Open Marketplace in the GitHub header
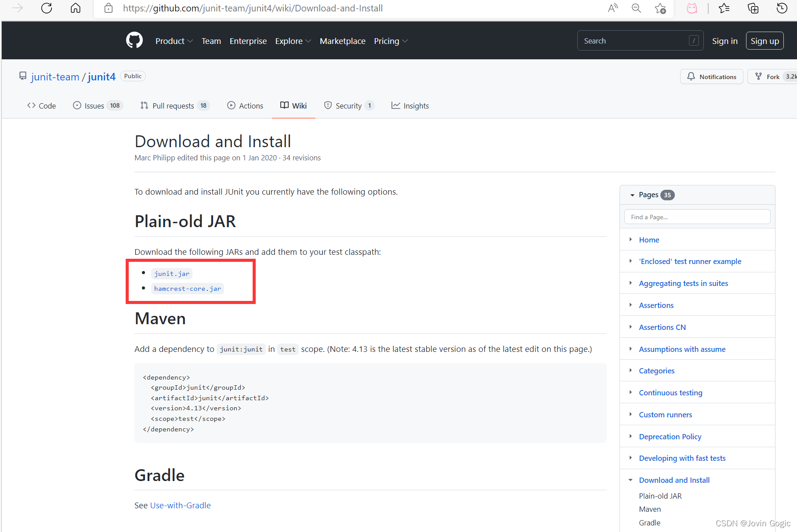 [343, 41]
